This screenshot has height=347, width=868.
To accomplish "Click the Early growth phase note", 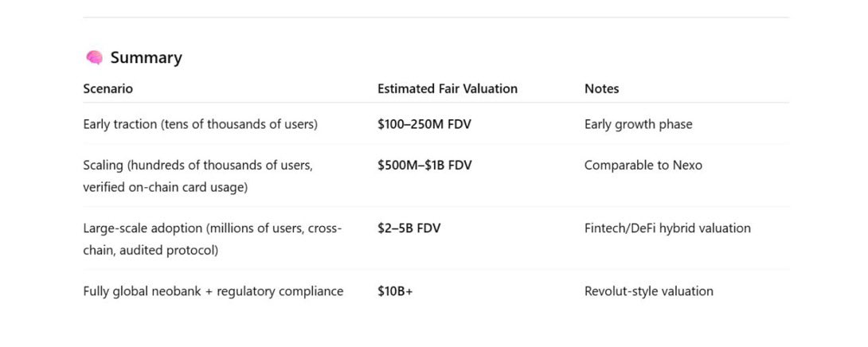I will pos(638,124).
